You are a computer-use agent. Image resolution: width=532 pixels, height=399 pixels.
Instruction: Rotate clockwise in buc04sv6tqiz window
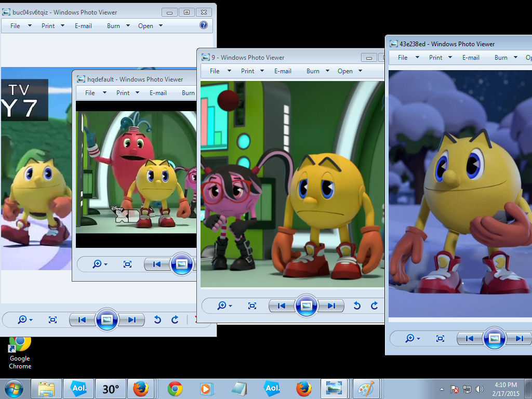point(175,320)
